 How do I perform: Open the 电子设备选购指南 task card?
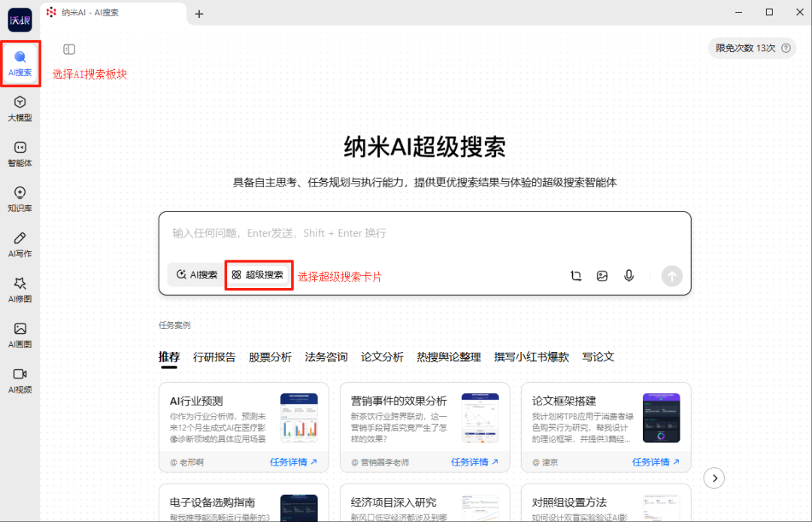coord(244,503)
